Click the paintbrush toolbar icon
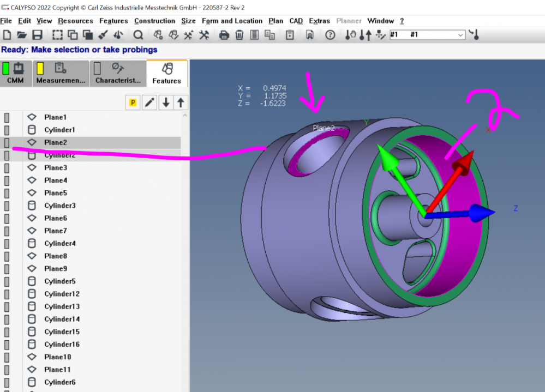 coord(102,35)
